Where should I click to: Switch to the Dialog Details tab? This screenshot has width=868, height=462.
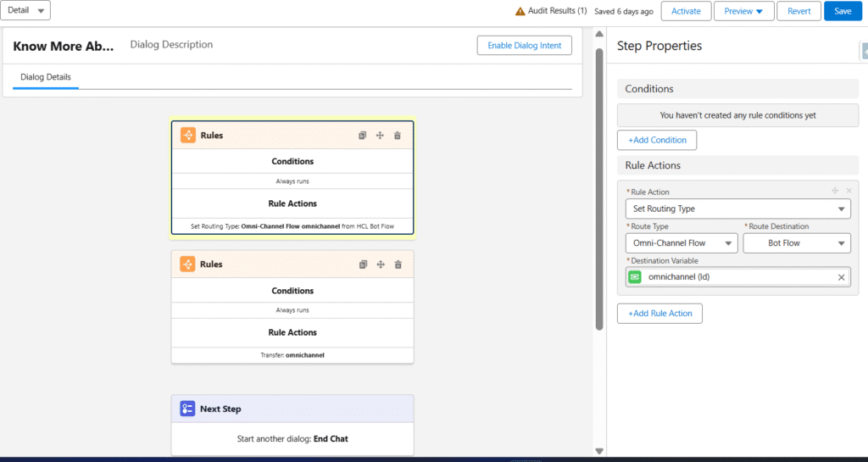pyautogui.click(x=46, y=77)
